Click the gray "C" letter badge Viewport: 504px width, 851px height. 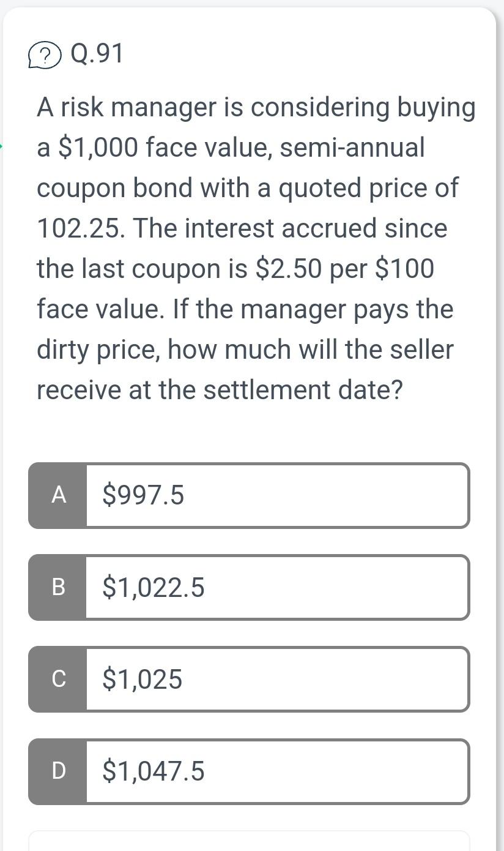[x=58, y=679]
